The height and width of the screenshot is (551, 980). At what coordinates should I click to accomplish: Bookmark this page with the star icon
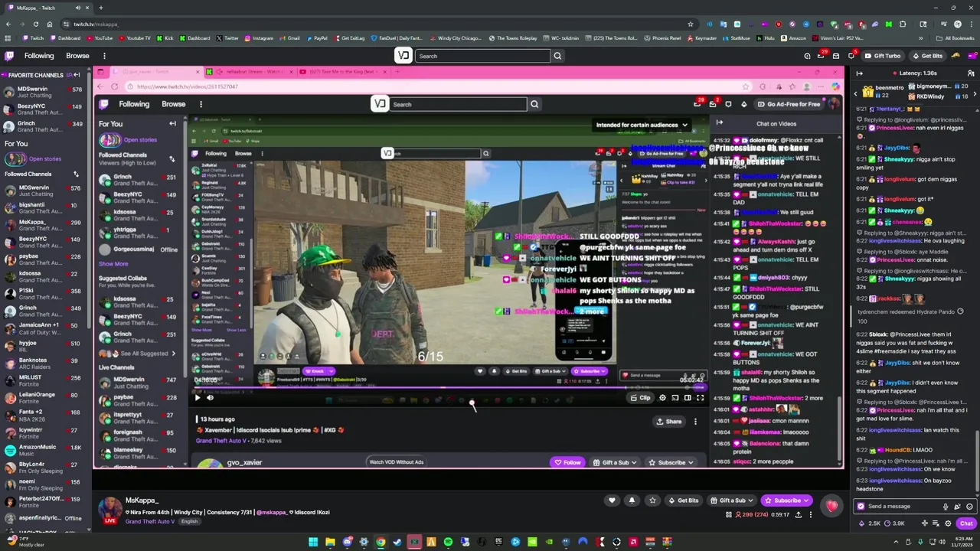[690, 24]
